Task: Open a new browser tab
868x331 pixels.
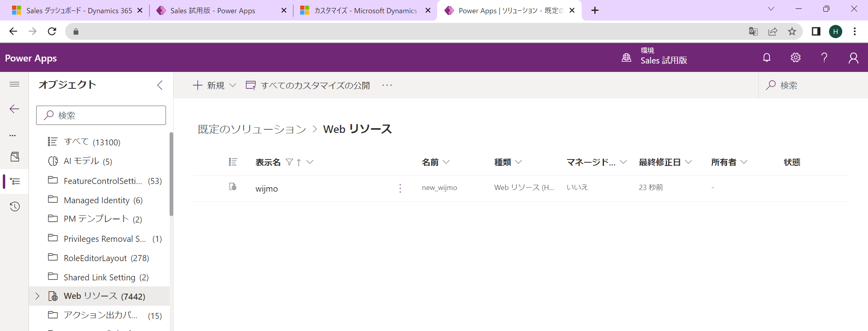Action: coord(595,10)
